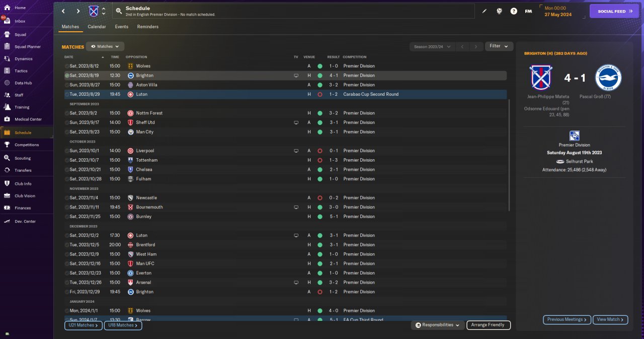The image size is (644, 339).
Task: Navigate forward with the right arrow
Action: click(78, 11)
